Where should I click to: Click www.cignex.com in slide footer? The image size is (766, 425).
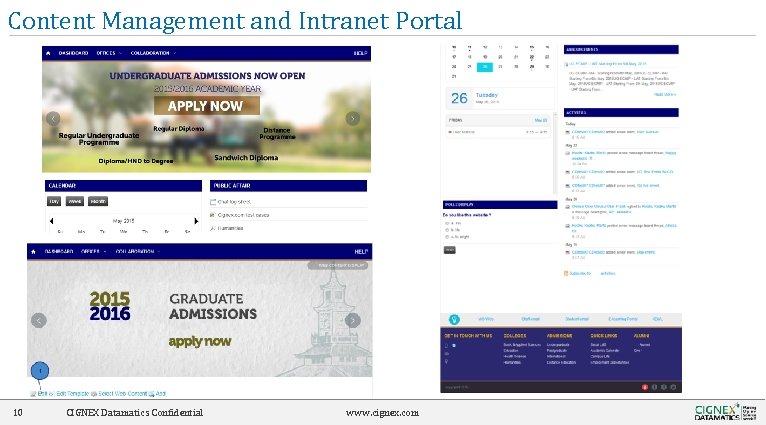(x=382, y=413)
